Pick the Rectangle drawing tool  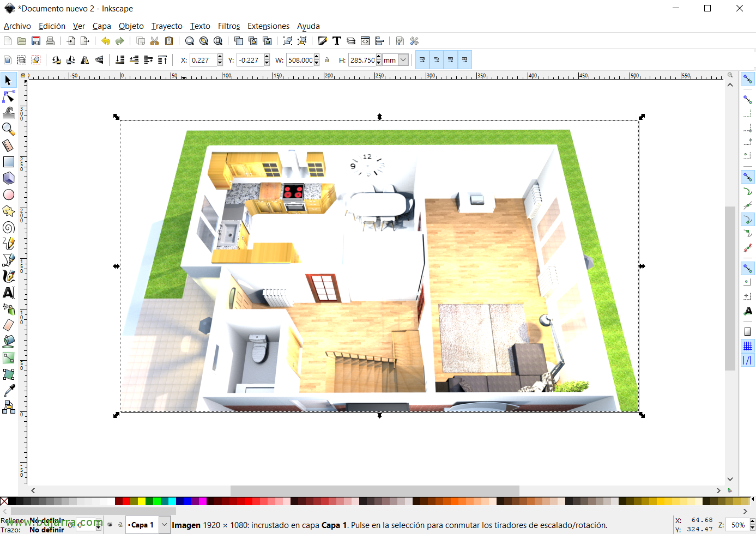click(8, 162)
